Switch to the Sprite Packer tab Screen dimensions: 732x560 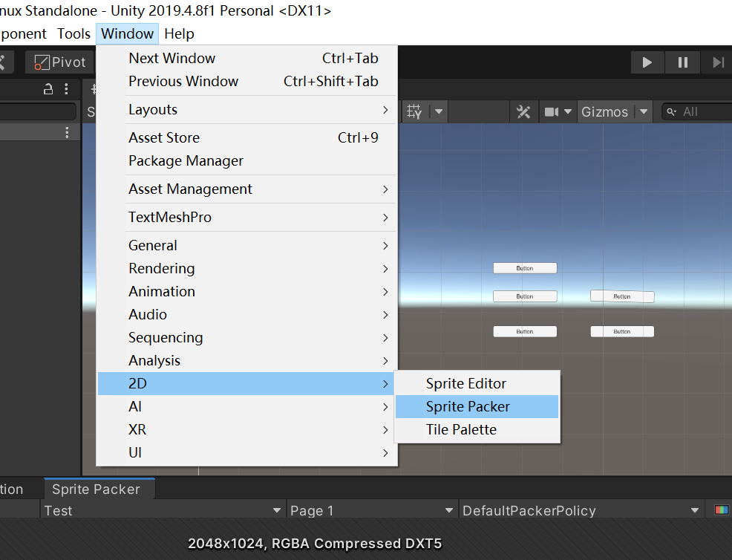pos(99,489)
